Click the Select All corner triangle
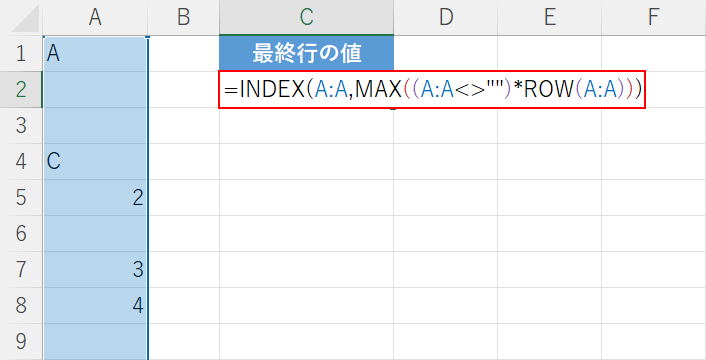 click(x=22, y=18)
